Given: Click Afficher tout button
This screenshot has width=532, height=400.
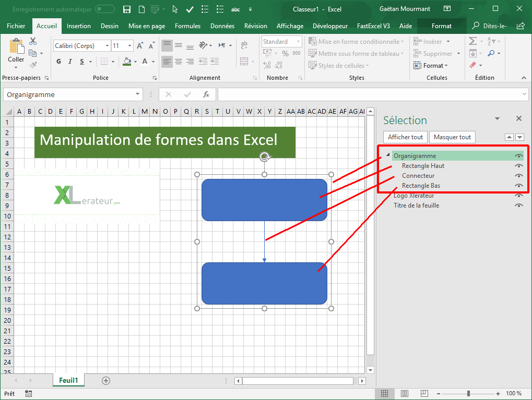Looking at the screenshot, I should click(x=405, y=137).
